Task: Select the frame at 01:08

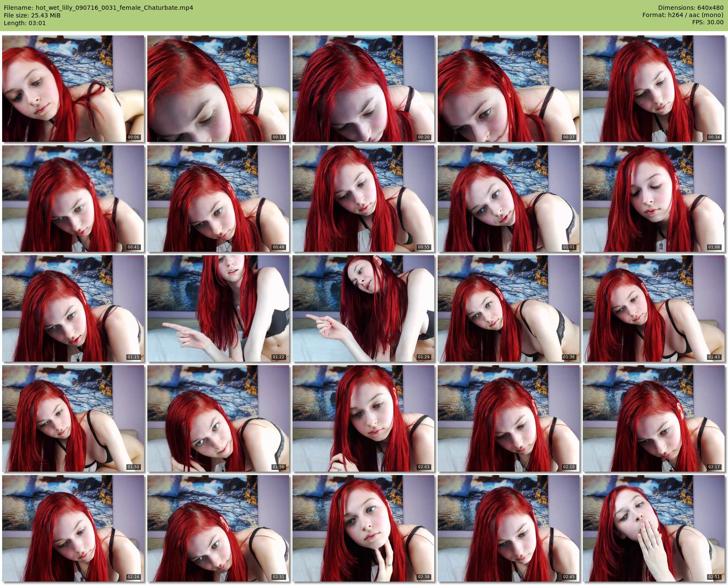Action: [654, 199]
